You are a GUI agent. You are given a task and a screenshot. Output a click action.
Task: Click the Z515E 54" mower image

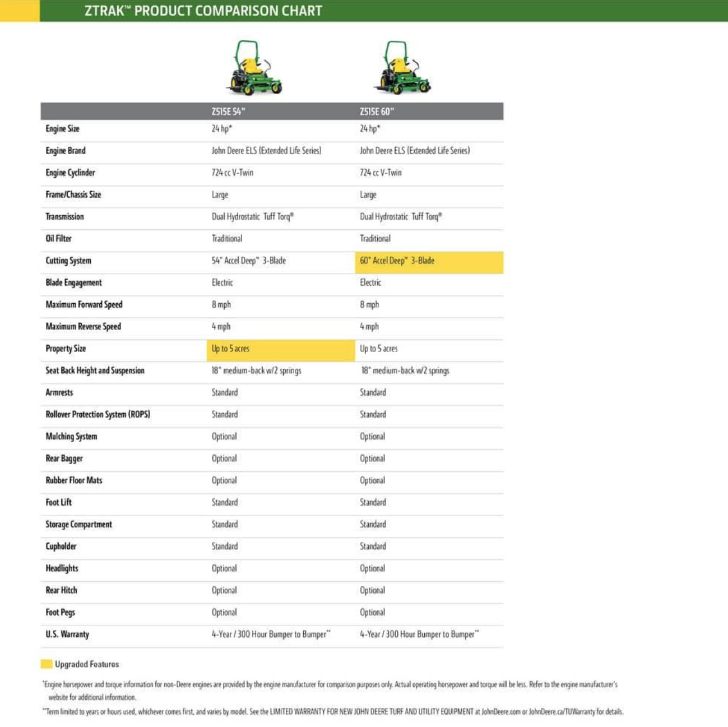click(254, 68)
